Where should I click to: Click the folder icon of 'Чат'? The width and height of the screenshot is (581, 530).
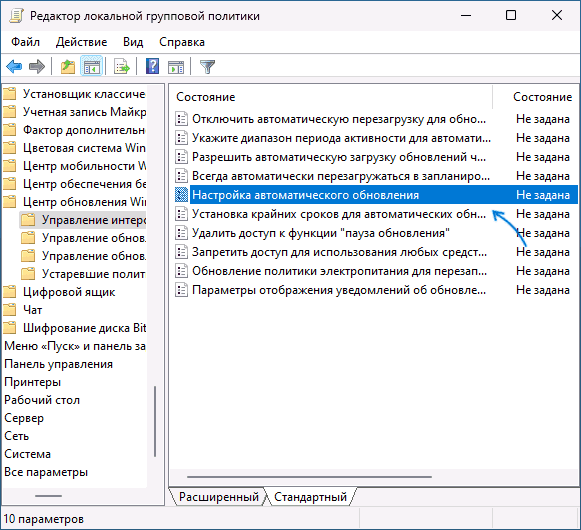click(10, 310)
